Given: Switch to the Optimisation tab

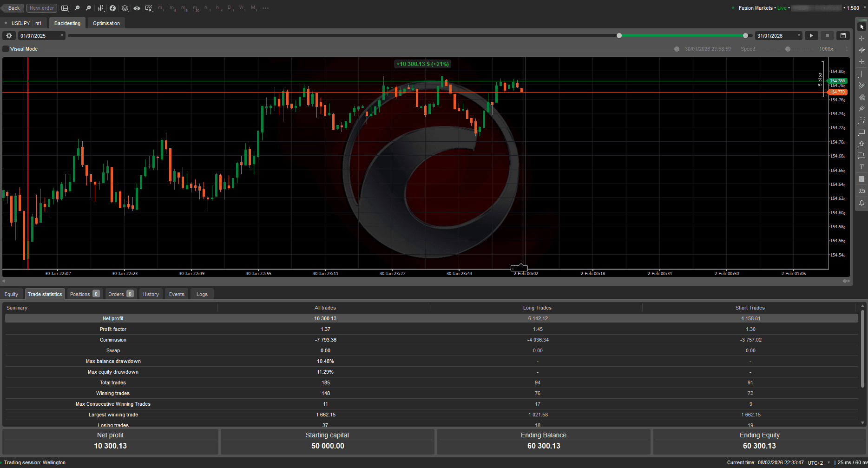Looking at the screenshot, I should [106, 23].
